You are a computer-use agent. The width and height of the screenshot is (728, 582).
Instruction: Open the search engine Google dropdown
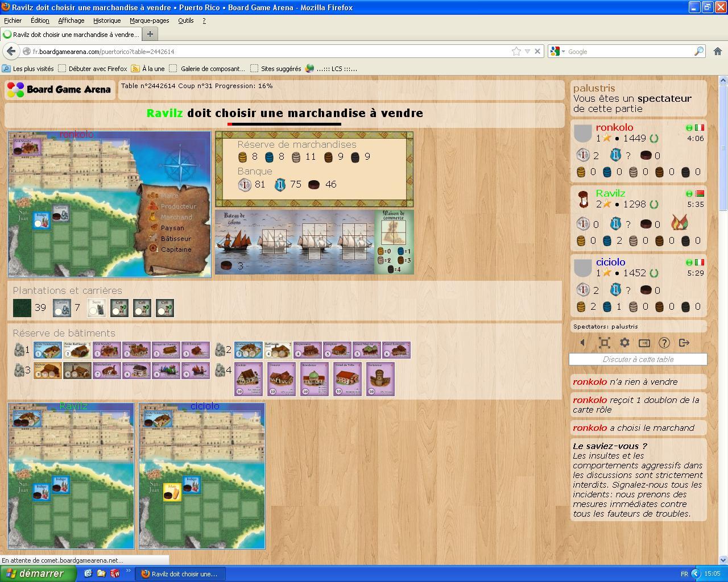(558, 51)
